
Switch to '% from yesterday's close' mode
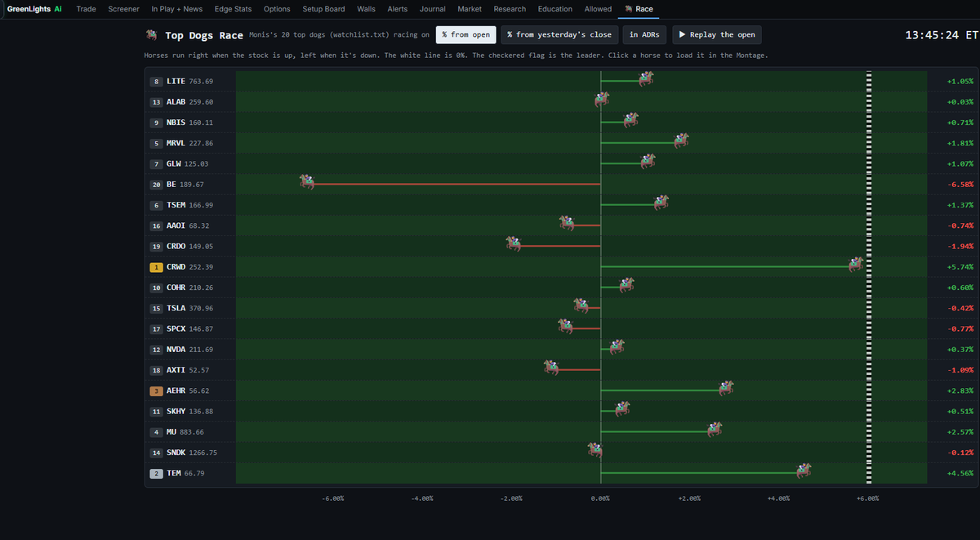click(x=559, y=35)
